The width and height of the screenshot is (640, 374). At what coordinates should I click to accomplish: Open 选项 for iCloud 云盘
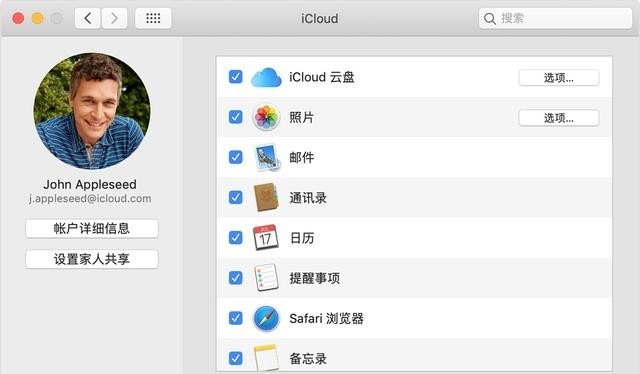click(x=559, y=78)
